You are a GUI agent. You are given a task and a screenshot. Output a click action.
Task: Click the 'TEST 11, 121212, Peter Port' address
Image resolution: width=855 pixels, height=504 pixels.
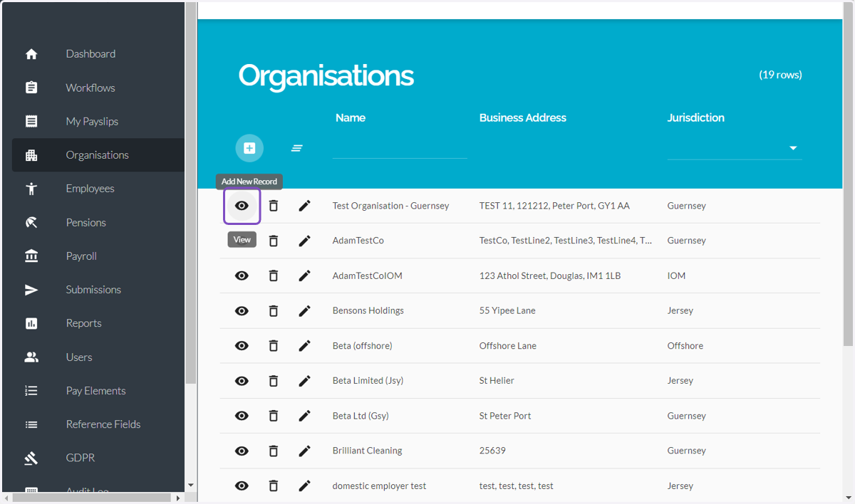(554, 206)
